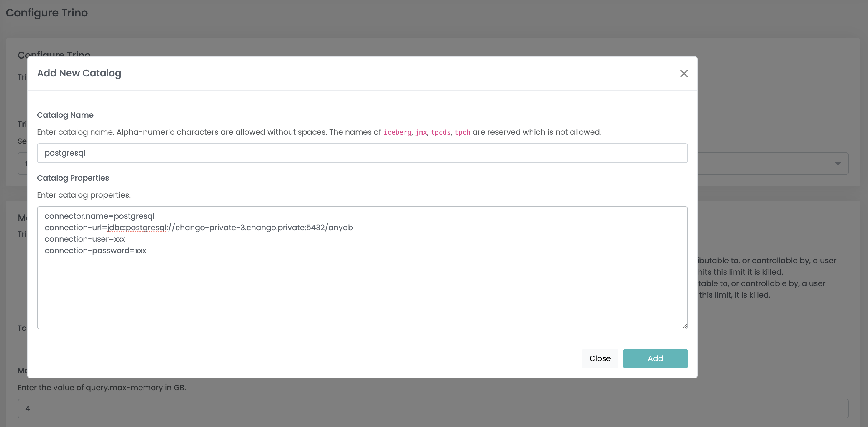Click inside the Catalog Properties textarea
Viewport: 868px width, 427px height.
pos(362,268)
